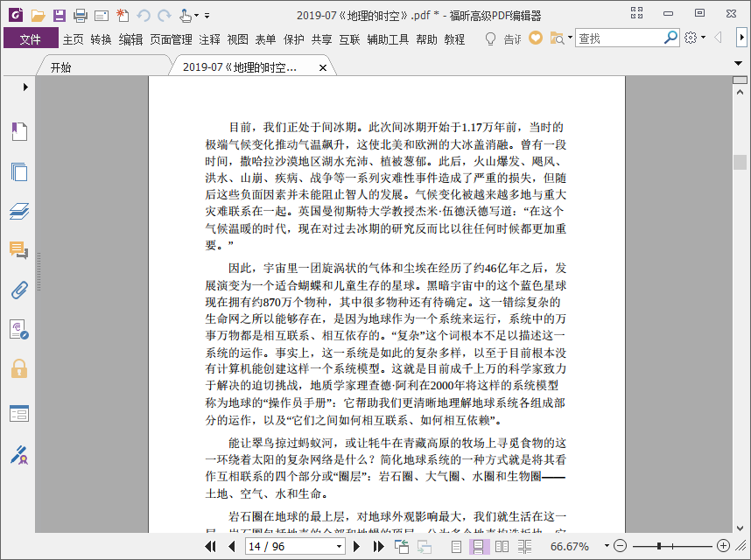Enable continuous facing view mode
This screenshot has width=751, height=560.
click(524, 546)
